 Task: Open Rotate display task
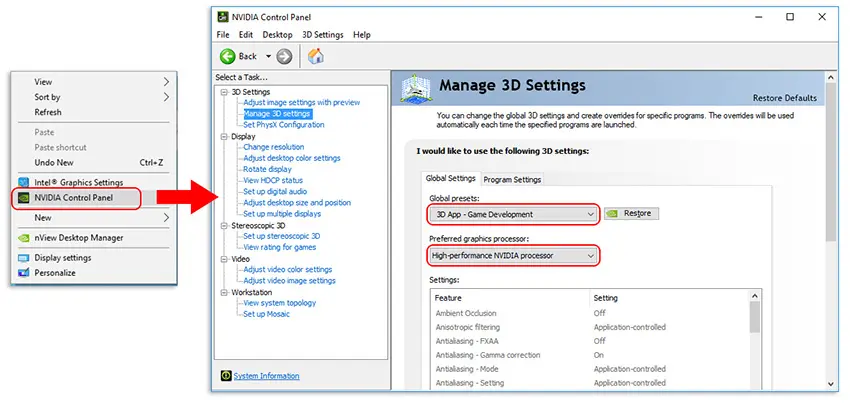[x=267, y=169]
